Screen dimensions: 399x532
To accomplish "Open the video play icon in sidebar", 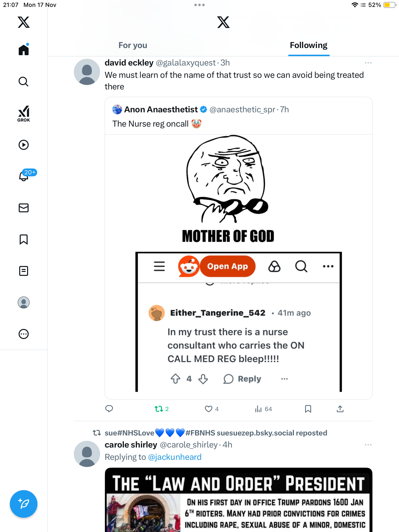I will tap(24, 145).
